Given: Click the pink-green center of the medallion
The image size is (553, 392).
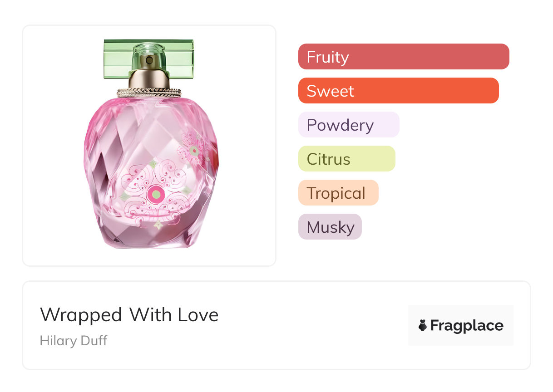Looking at the screenshot, I should tap(155, 194).
